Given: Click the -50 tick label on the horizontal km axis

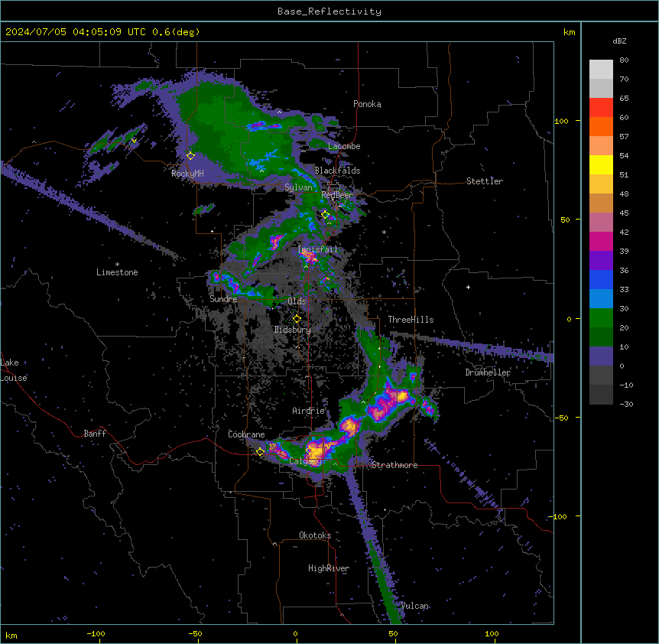Looking at the screenshot, I should [x=195, y=633].
